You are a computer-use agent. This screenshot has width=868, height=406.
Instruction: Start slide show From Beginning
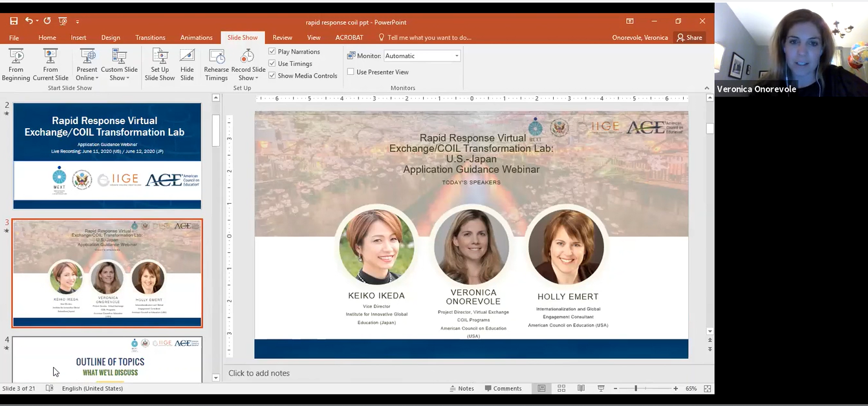[x=16, y=65]
